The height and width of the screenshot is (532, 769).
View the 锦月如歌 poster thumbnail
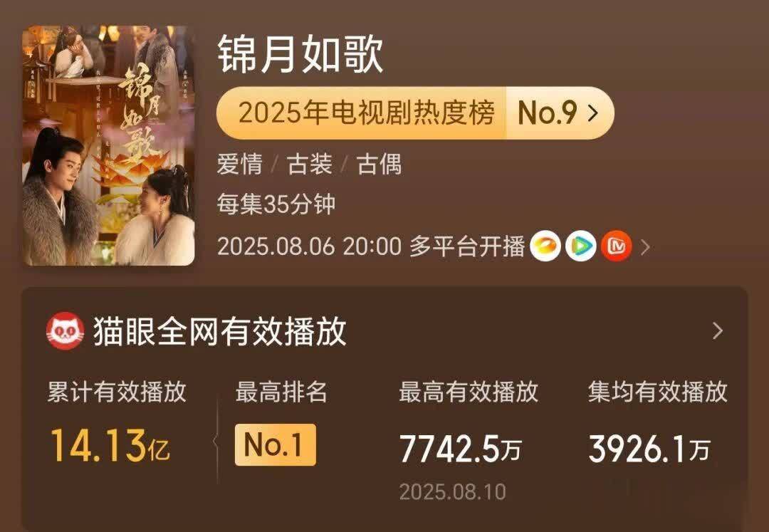pyautogui.click(x=108, y=145)
